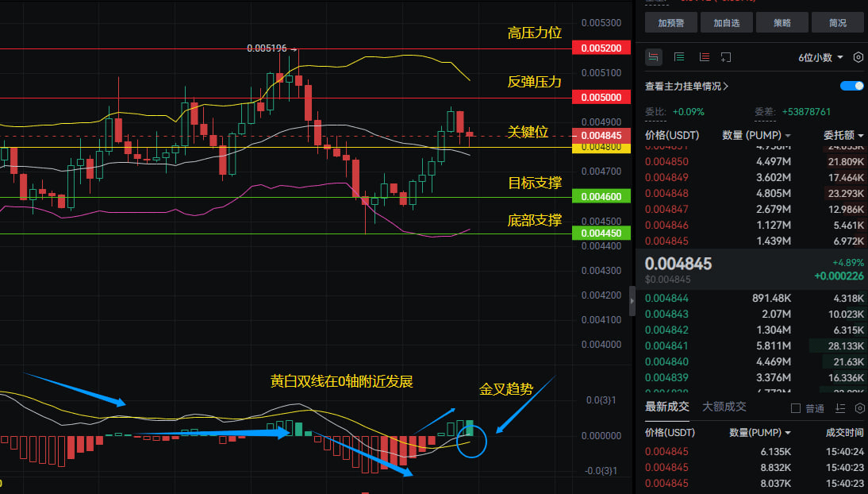
Task: Switch to 大额成交 tab
Action: 724,407
